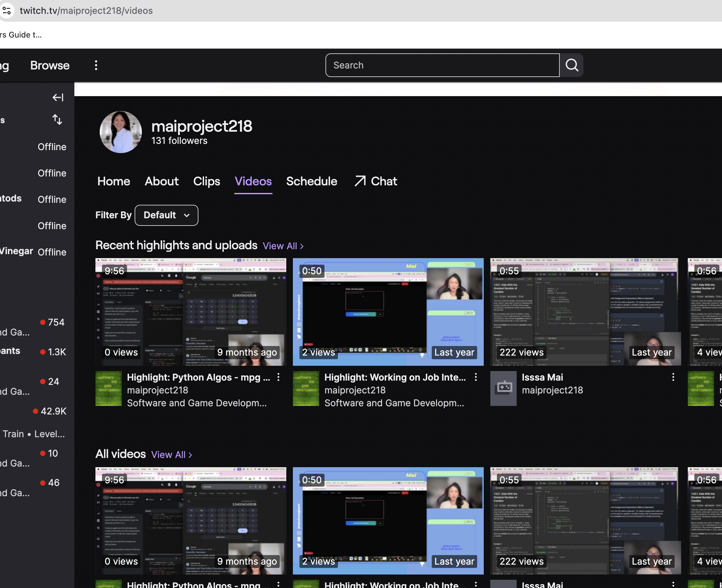The image size is (722, 588).
Task: Click game icon beside Python Algos highlight in Recent highlights
Action: pos(108,388)
